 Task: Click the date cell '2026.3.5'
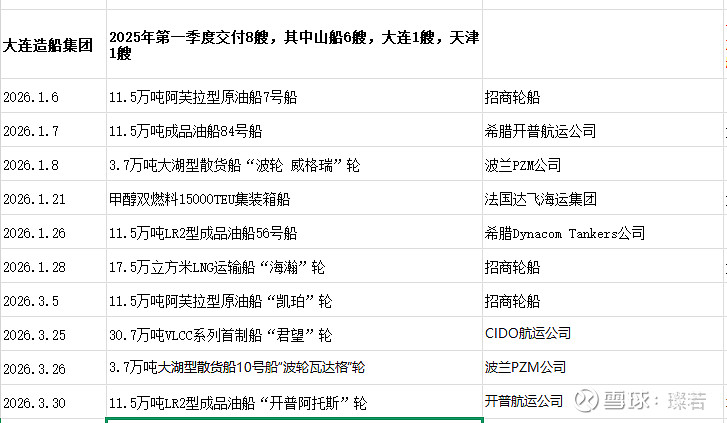pyautogui.click(x=53, y=300)
